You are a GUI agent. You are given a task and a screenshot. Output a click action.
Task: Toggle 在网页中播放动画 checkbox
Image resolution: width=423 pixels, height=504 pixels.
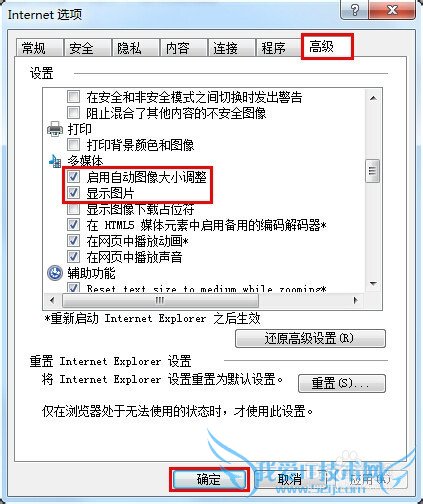coord(73,241)
